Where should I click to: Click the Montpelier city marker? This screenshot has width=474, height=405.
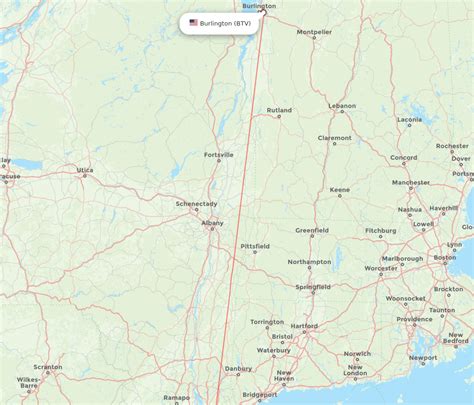pyautogui.click(x=314, y=38)
